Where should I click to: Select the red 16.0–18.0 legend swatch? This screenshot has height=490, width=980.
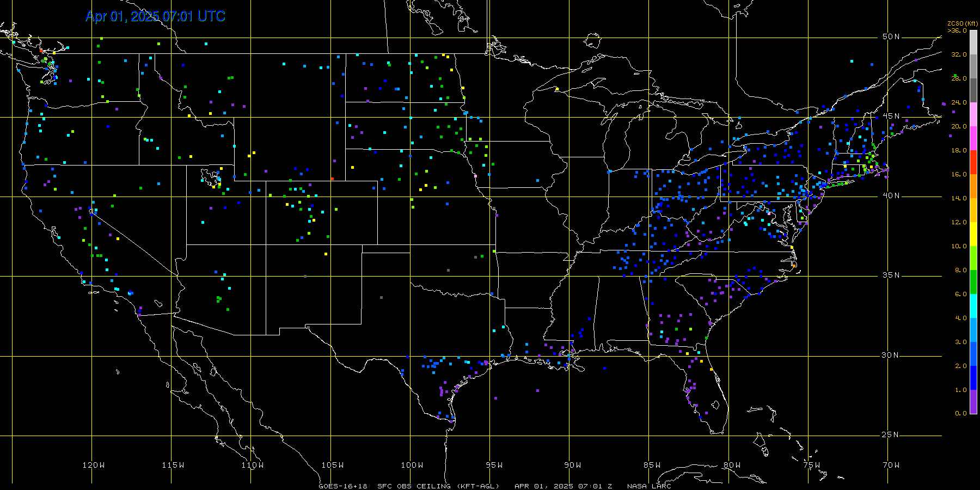tap(973, 162)
